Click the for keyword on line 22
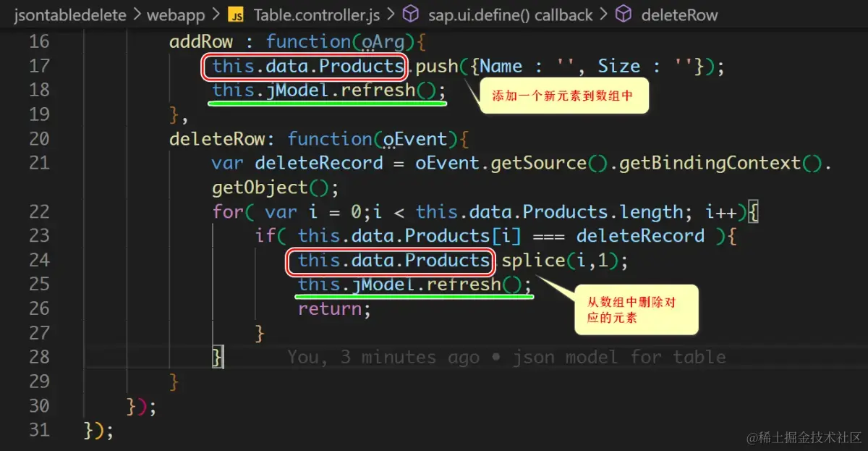The image size is (868, 451). point(228,212)
